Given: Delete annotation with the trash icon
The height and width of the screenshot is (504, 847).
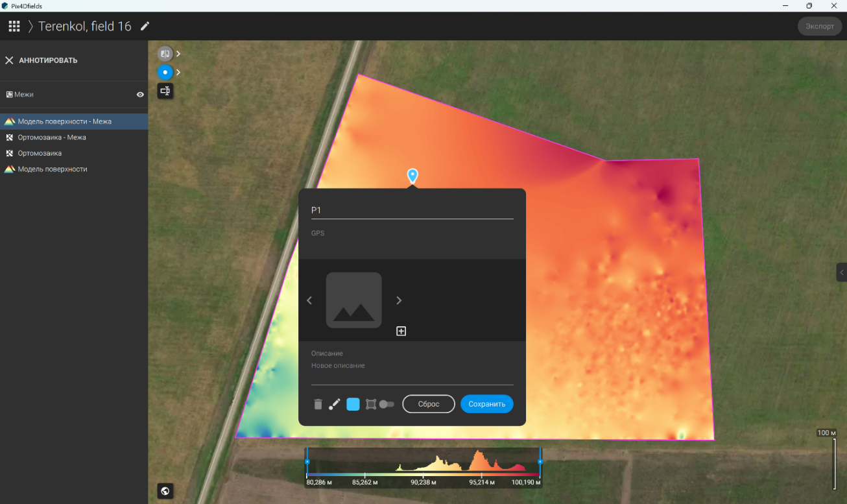Looking at the screenshot, I should [x=318, y=404].
